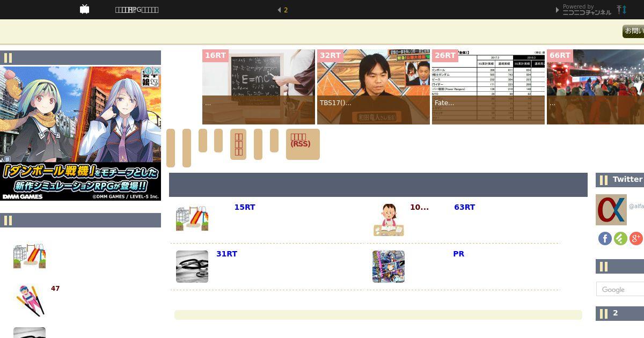Click the Feedly icon
Viewport: 644px width, 338px height.
coord(620,239)
